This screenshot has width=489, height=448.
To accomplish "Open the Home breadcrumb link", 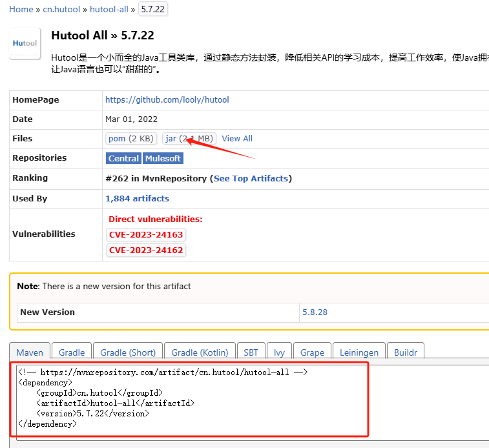I will (21, 9).
